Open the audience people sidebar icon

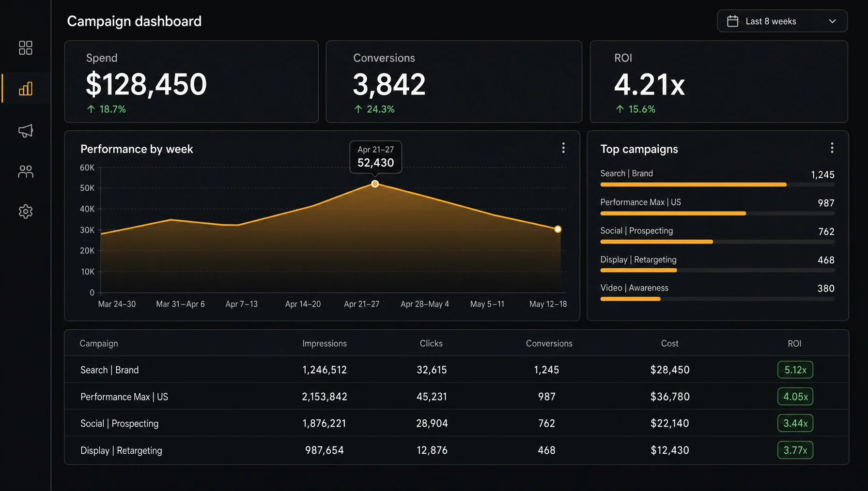(25, 171)
